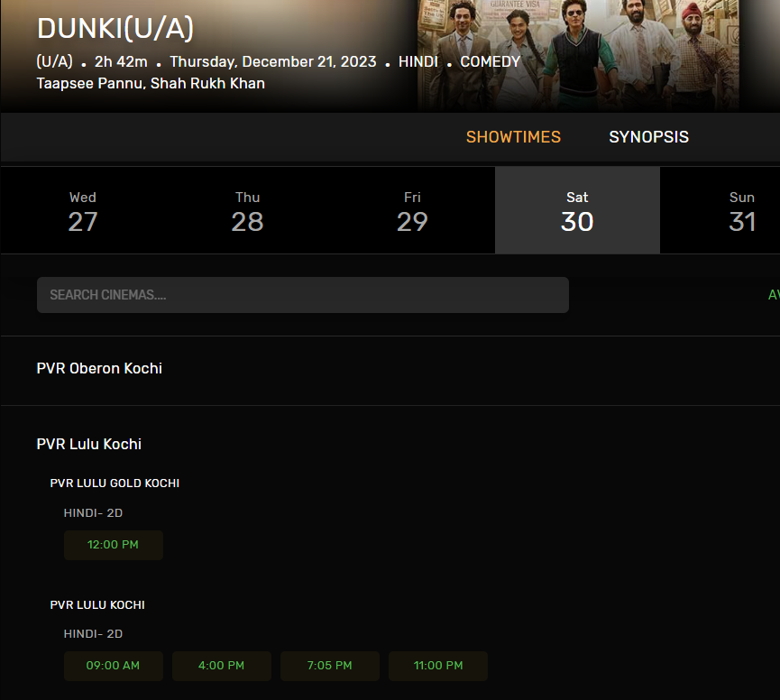Book the 4:00 PM show
The image size is (780, 700).
click(x=221, y=666)
